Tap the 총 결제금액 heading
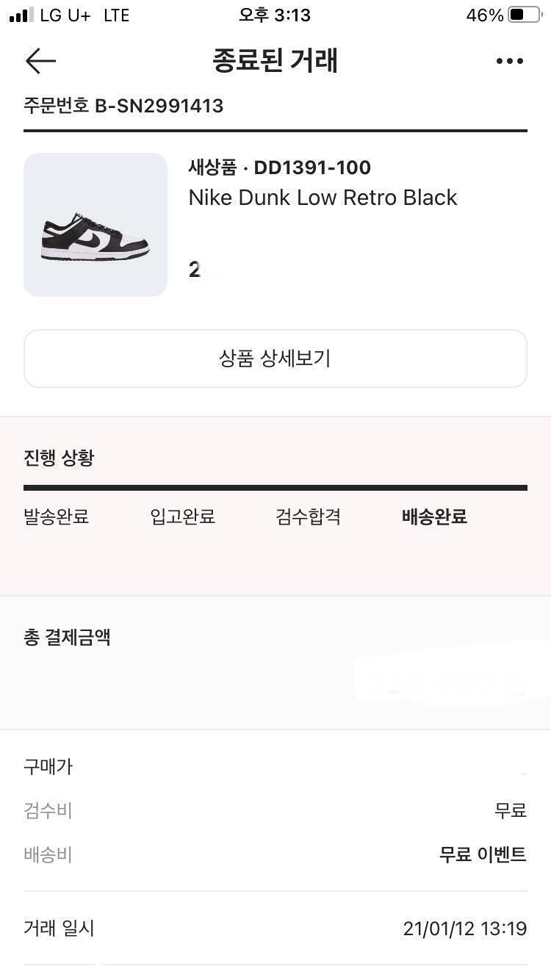Image resolution: width=551 pixels, height=980 pixels. pos(67,637)
